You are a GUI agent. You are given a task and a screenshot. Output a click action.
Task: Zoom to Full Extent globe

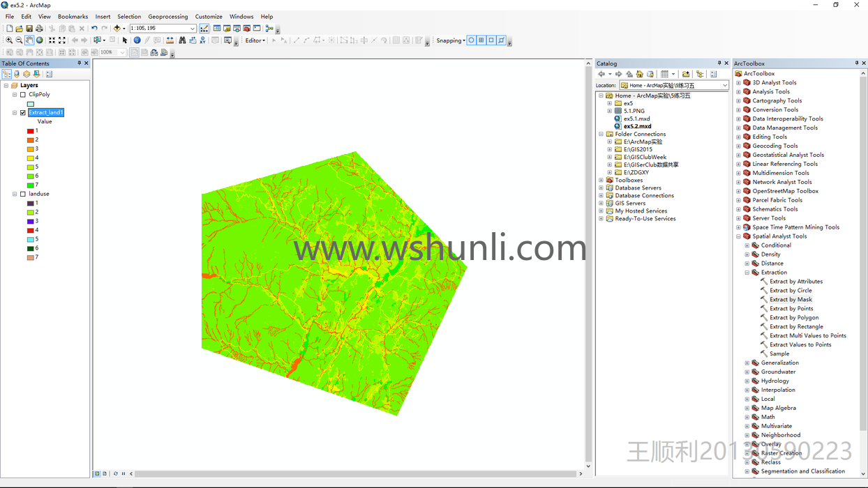39,40
